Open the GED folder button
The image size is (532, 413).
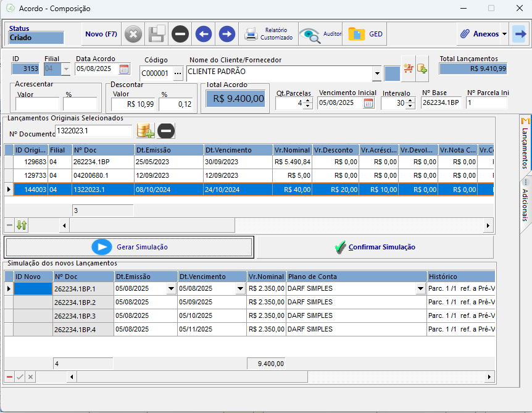365,34
